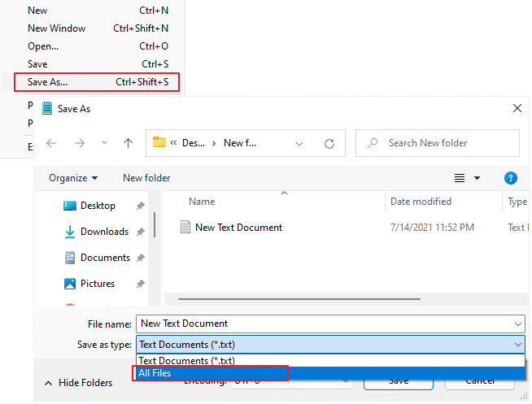Click the New folder button
The image size is (532, 404).
click(146, 178)
